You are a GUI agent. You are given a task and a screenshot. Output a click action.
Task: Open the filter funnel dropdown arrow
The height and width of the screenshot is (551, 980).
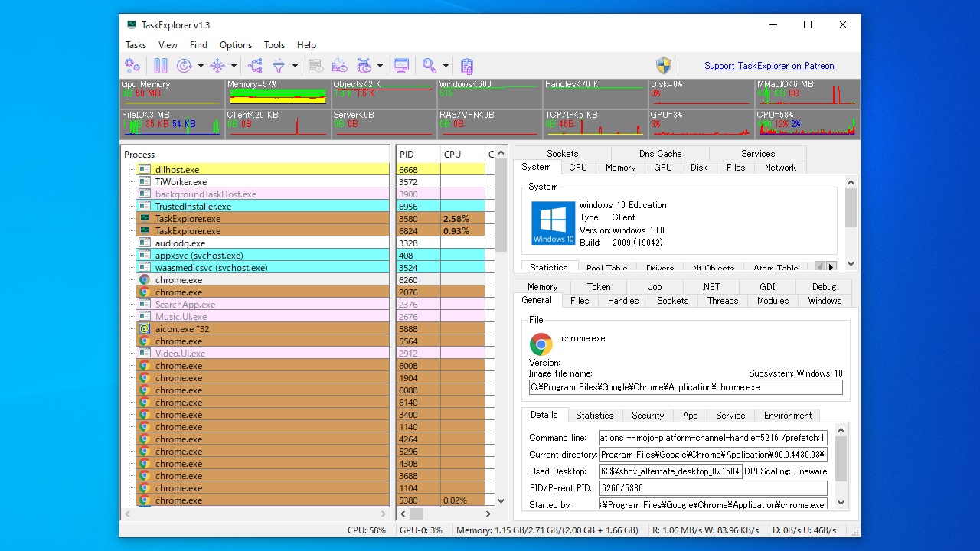click(x=295, y=66)
